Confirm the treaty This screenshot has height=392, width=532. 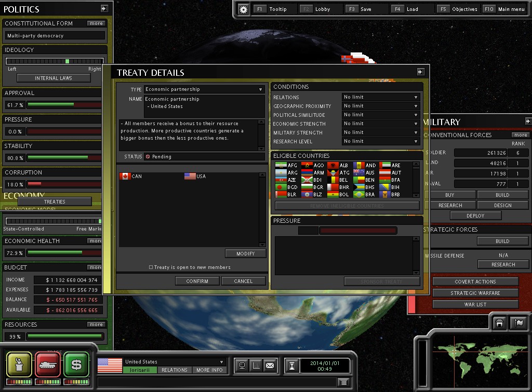(x=197, y=281)
